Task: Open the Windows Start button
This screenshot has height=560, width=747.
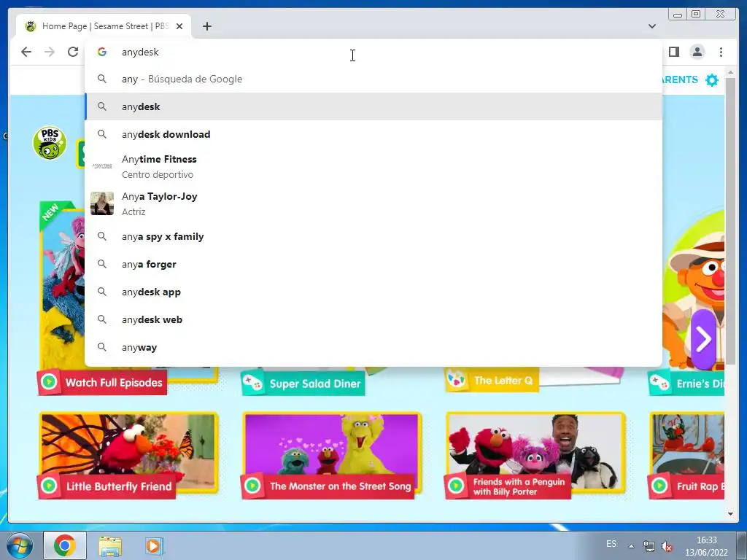Action: coord(20,545)
